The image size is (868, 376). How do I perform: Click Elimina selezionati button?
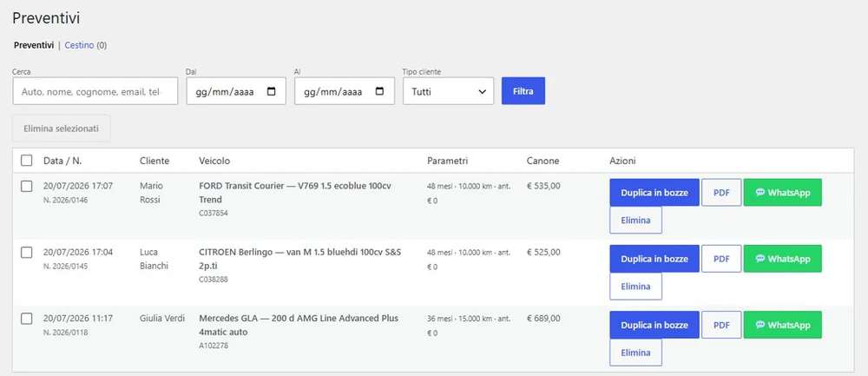point(61,129)
